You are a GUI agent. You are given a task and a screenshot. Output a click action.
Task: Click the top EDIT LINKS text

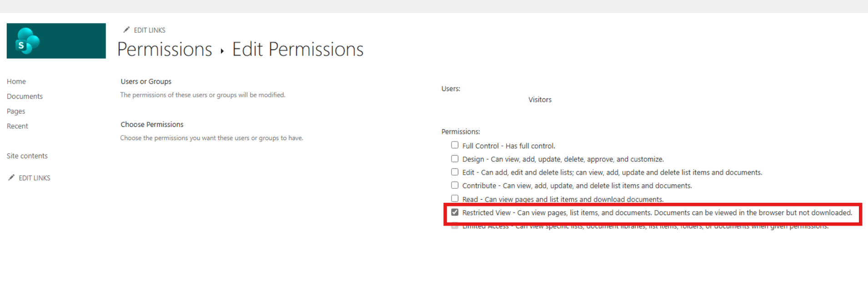click(150, 30)
